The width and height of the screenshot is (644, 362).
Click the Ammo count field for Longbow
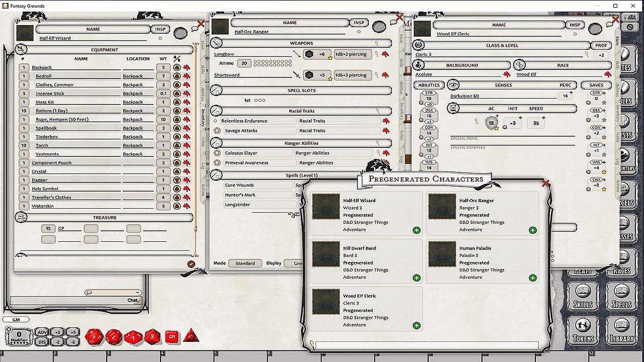tap(245, 63)
